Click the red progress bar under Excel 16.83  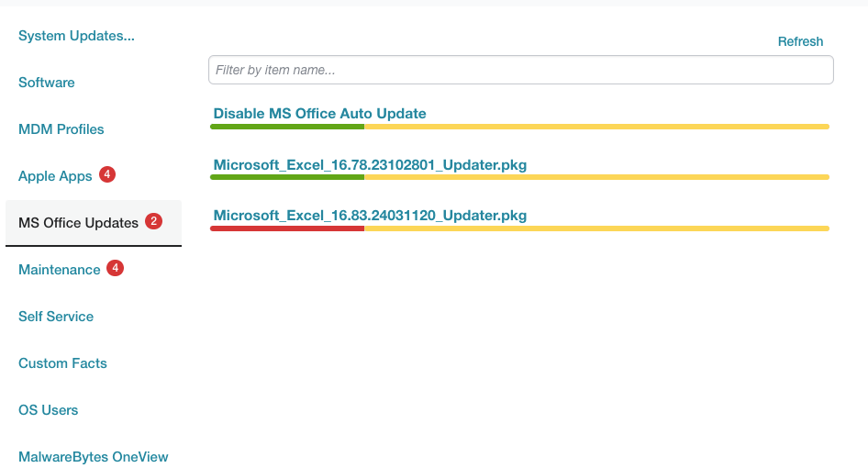(287, 228)
